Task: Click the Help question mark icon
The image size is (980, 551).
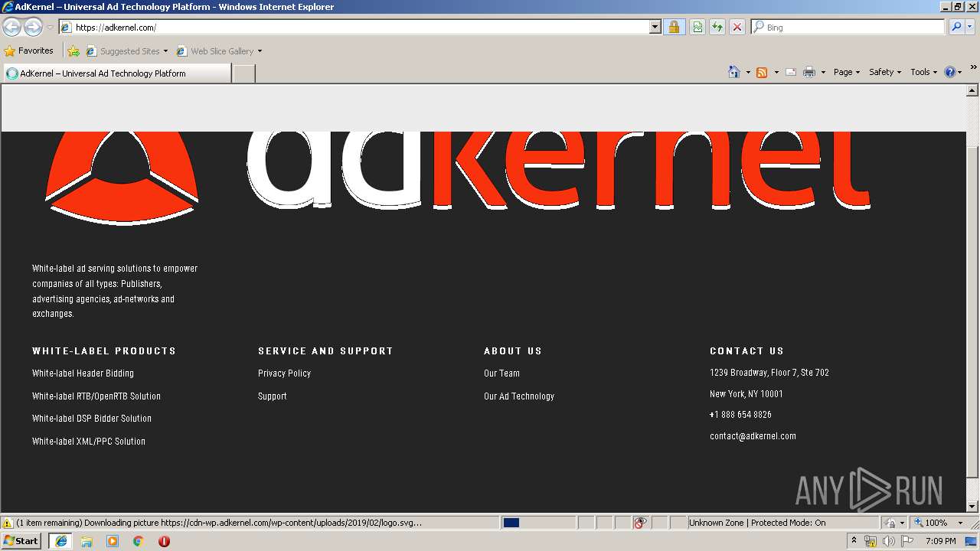Action: click(950, 72)
